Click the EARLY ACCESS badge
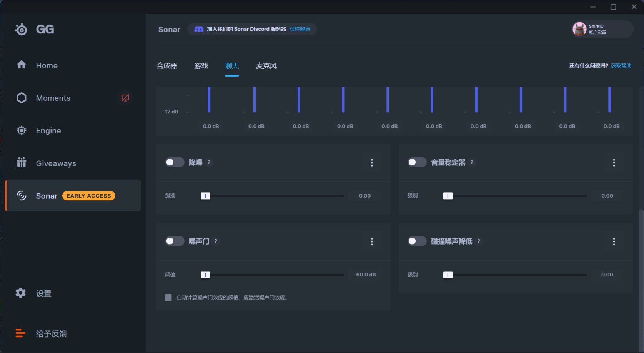 [89, 196]
